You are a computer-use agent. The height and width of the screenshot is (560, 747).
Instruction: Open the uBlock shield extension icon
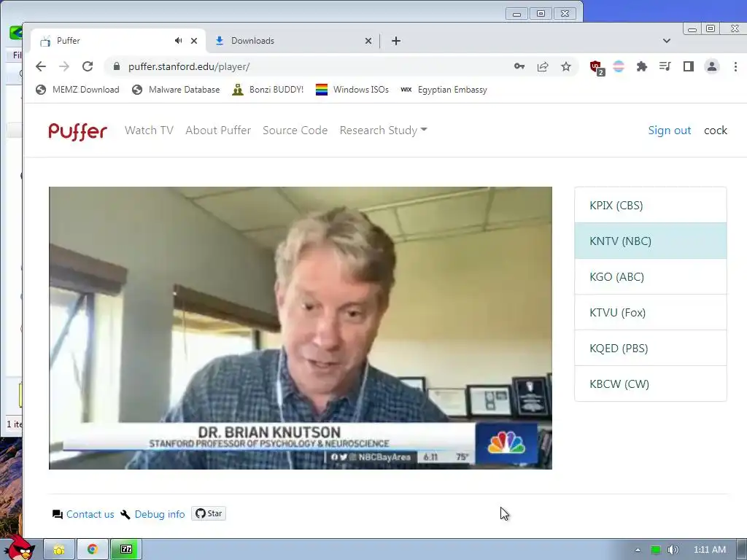tap(597, 68)
